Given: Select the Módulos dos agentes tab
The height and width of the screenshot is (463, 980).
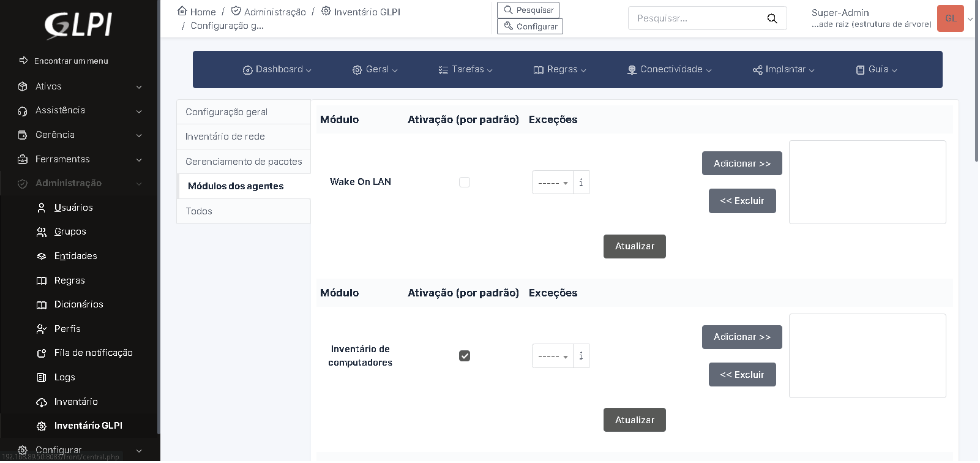Looking at the screenshot, I should (244, 186).
